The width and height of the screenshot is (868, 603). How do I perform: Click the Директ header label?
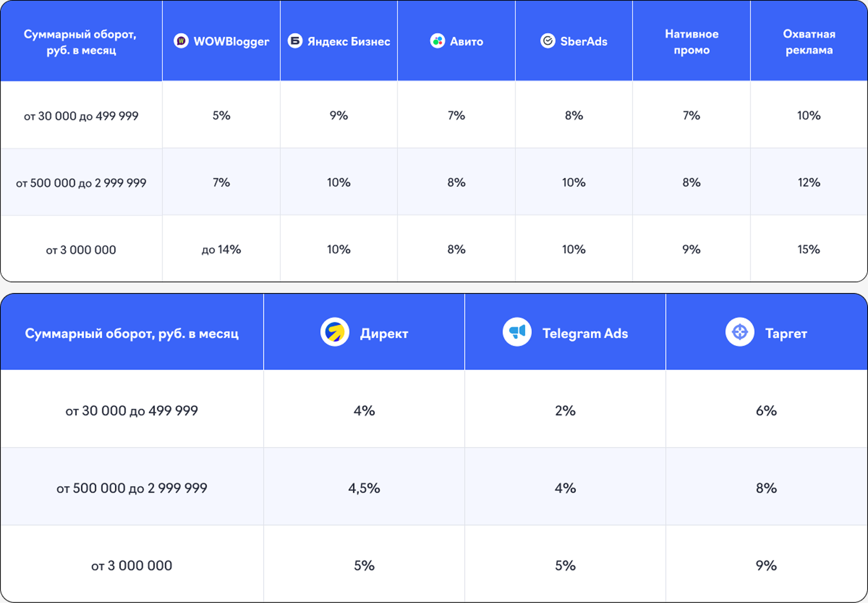coord(384,334)
